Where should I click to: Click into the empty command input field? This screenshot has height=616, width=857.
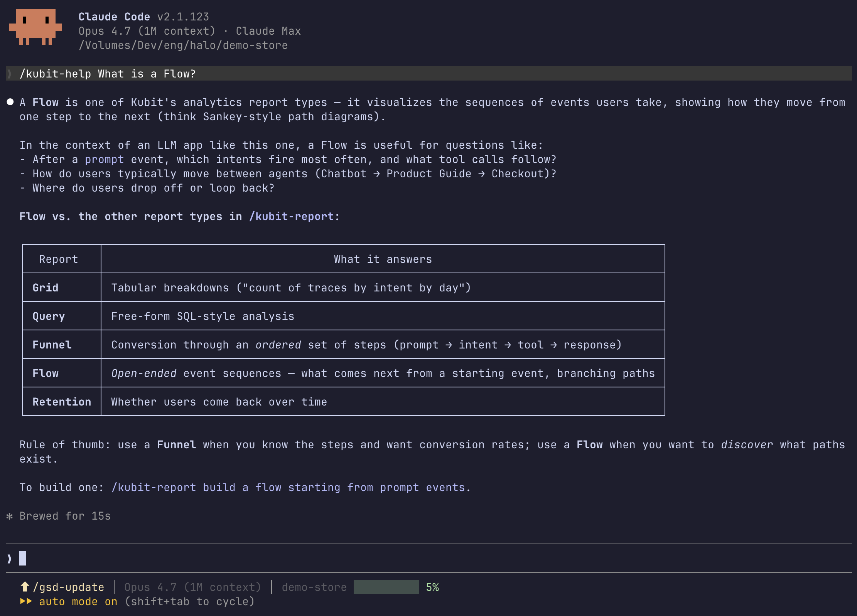coord(429,559)
